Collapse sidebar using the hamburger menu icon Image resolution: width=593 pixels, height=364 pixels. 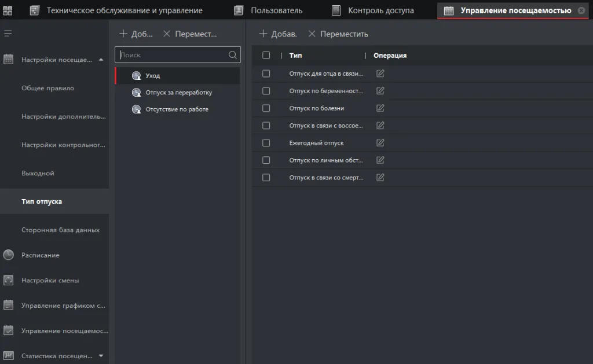point(8,34)
